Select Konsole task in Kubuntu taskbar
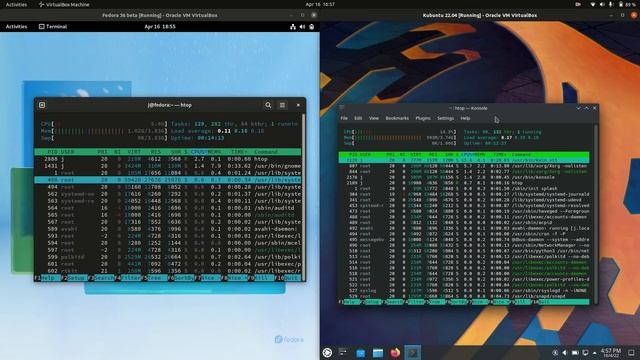Image resolution: width=640 pixels, height=360 pixels. (x=412, y=353)
